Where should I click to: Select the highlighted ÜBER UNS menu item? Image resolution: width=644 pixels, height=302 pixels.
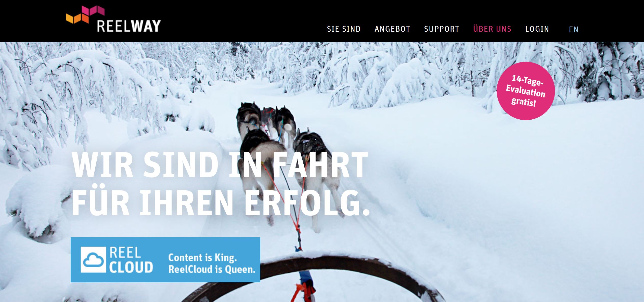pos(492,29)
